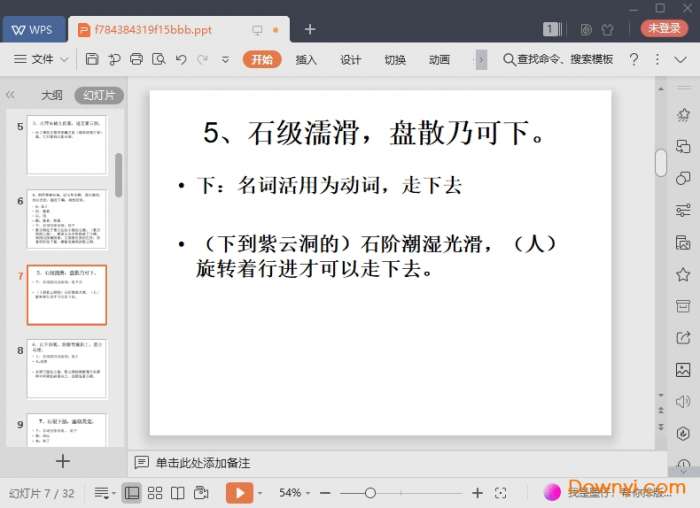700x508 pixels.
Task: Click the 未登录 login button
Action: (664, 28)
